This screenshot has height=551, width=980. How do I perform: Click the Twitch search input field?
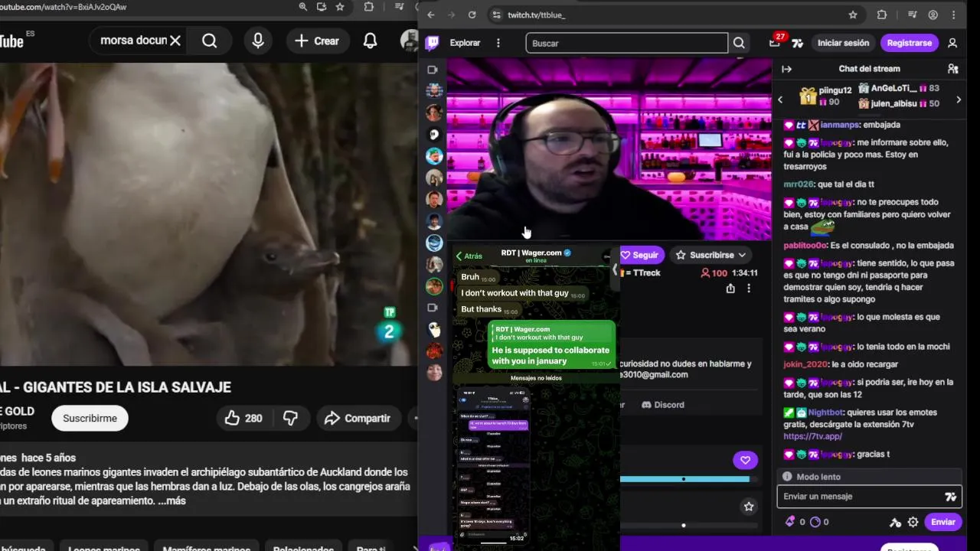coord(626,43)
